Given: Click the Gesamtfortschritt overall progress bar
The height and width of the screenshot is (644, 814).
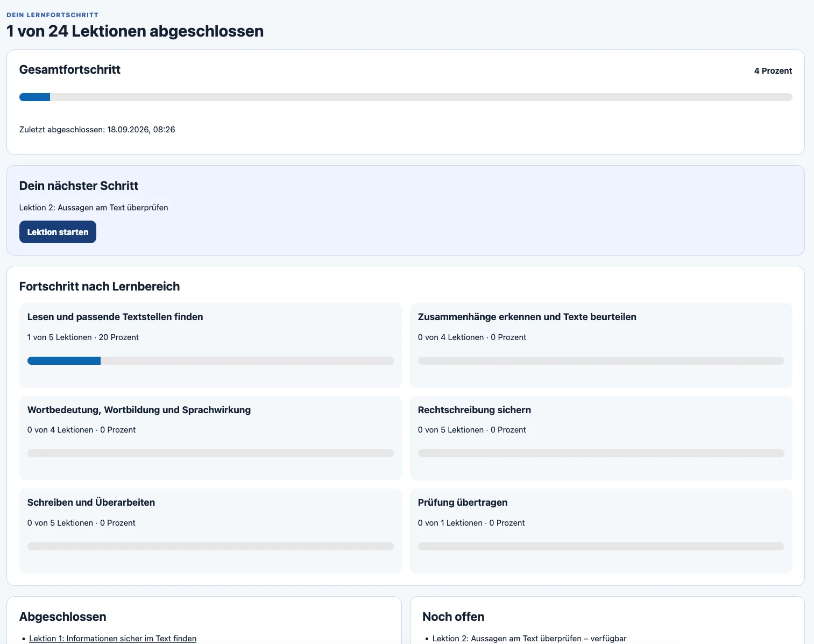Looking at the screenshot, I should pyautogui.click(x=406, y=97).
